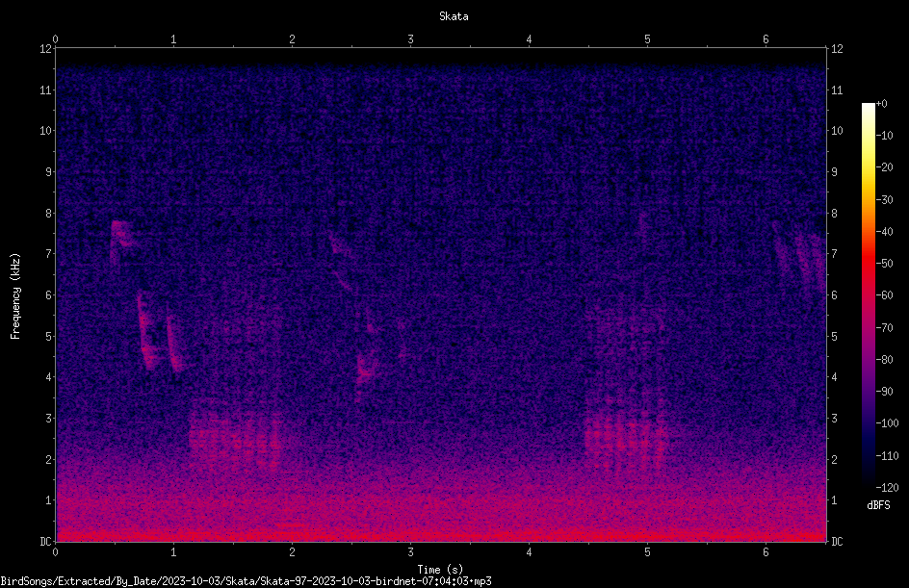Click the "-80" label on the color scale
This screenshot has height=588, width=909.
click(x=884, y=360)
